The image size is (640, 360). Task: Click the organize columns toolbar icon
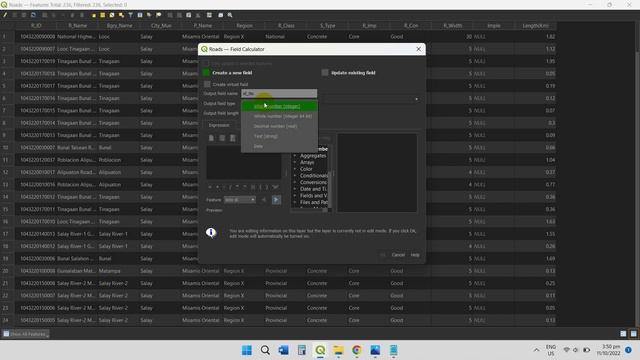coord(189,15)
